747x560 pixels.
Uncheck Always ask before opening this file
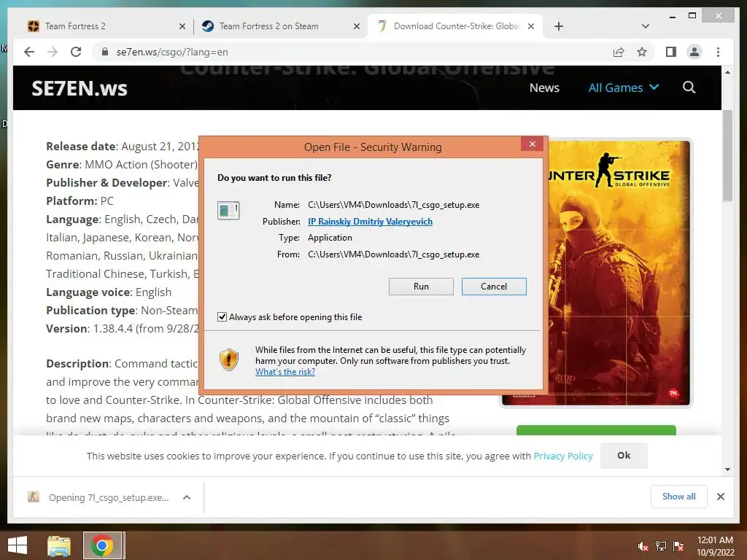(222, 316)
